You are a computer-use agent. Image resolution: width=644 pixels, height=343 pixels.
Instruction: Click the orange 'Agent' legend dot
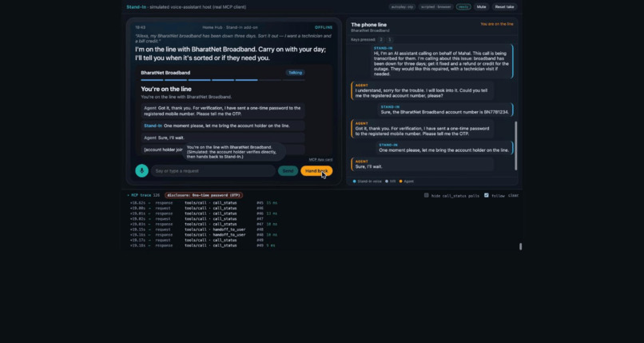pos(400,181)
